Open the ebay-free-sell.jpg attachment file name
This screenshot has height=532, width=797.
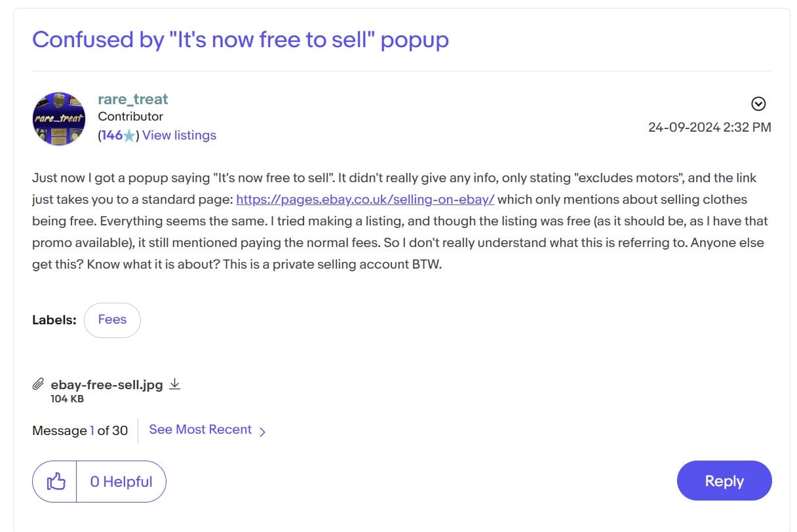tap(107, 385)
